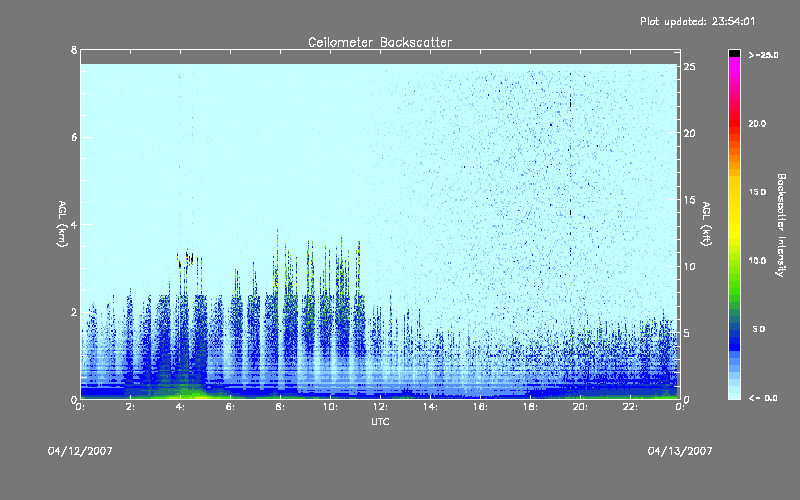Select the "2:" hour label on UTC axis
Image resolution: width=800 pixels, height=500 pixels.
(x=130, y=407)
